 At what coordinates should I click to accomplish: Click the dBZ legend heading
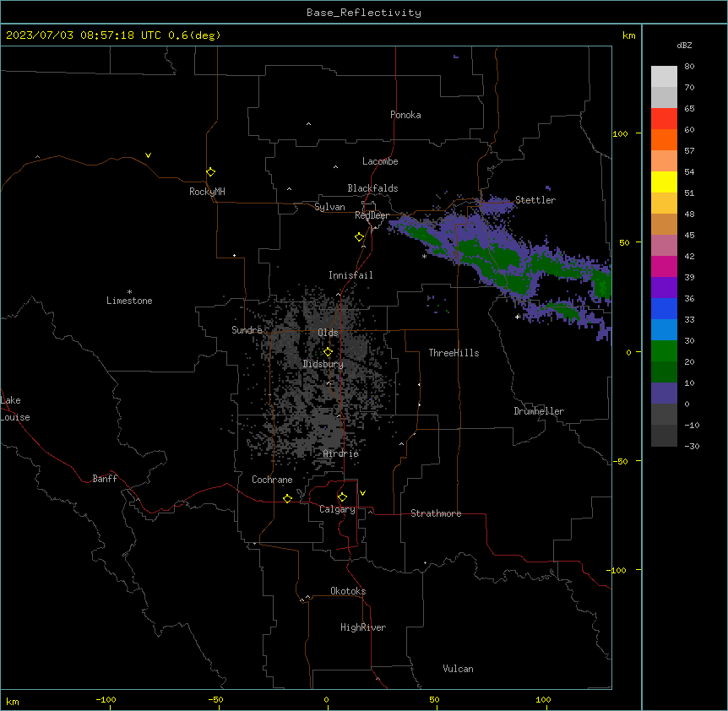click(x=684, y=45)
